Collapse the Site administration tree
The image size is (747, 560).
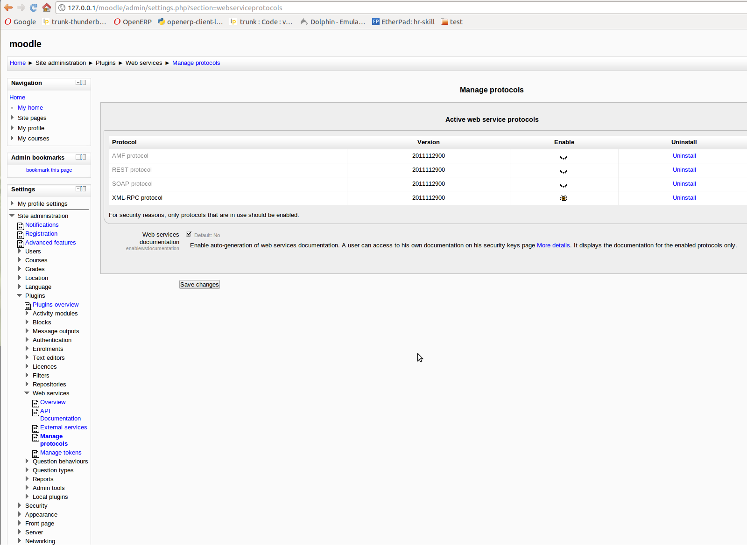coord(12,216)
